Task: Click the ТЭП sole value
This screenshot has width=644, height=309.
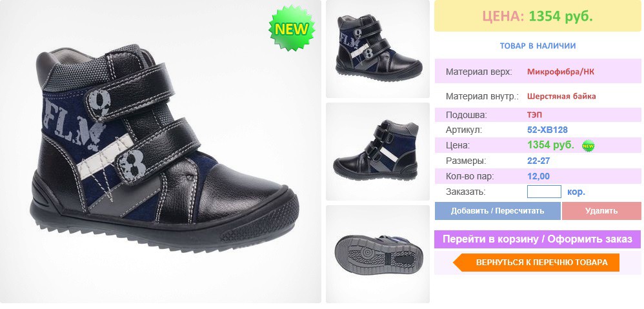Action: point(534,115)
